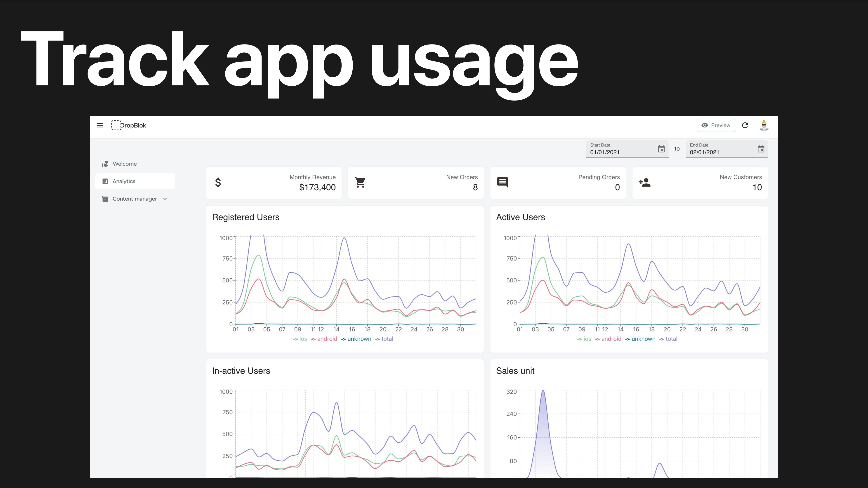Expand the Content manager chevron
Screen dimensions: 868x488
click(165, 199)
